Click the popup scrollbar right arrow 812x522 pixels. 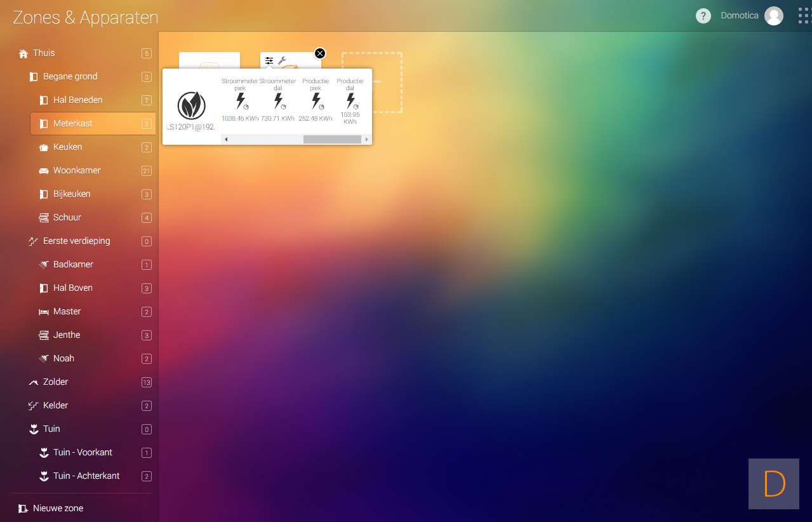point(366,140)
